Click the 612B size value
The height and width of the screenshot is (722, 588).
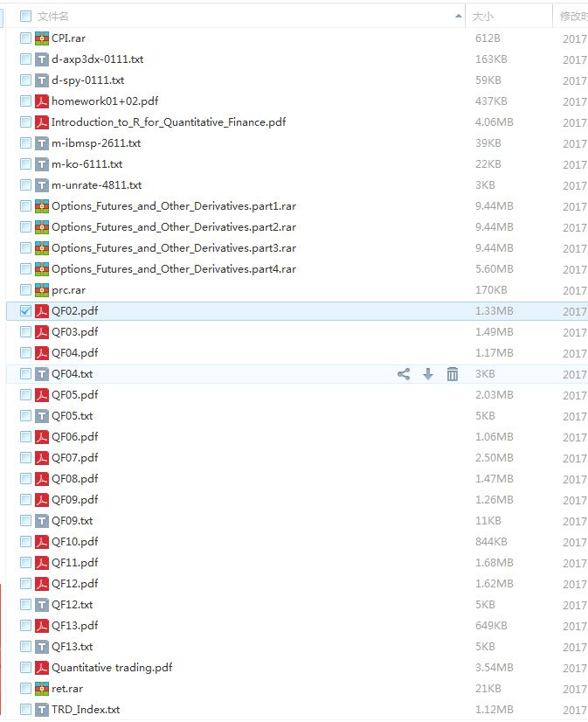488,38
